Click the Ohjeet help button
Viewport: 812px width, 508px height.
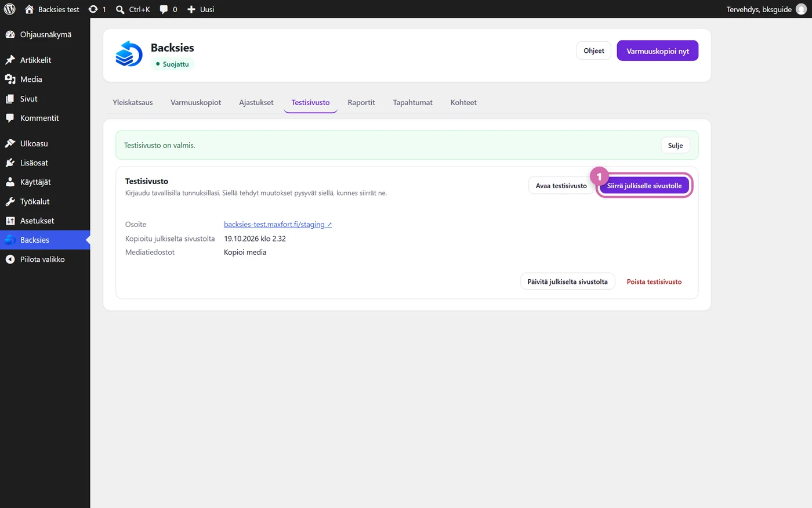[x=594, y=51]
